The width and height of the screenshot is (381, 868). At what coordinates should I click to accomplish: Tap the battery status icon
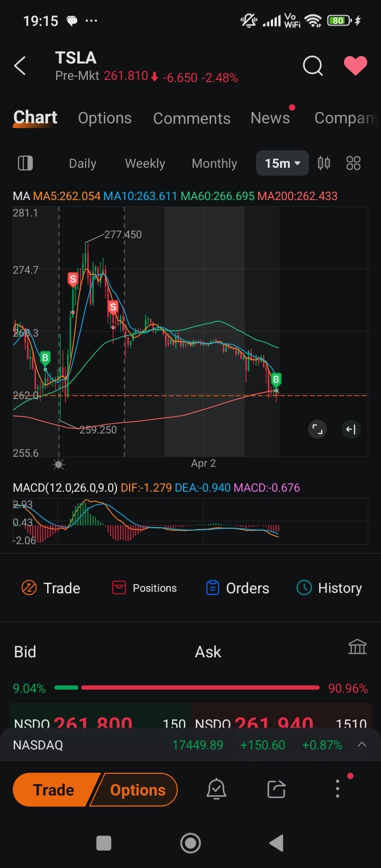click(339, 21)
